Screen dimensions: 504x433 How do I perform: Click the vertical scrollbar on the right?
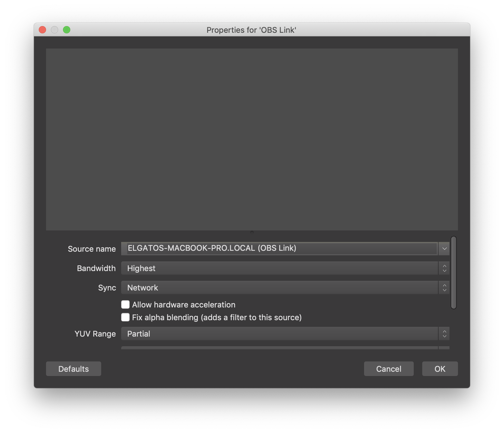(454, 273)
